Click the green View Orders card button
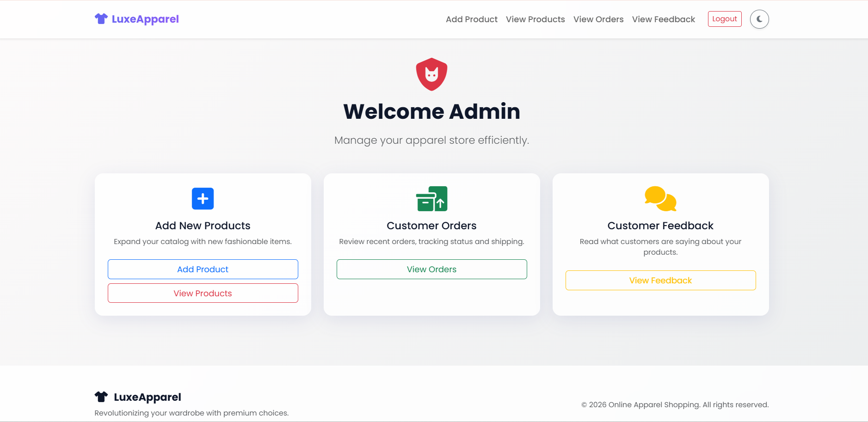 click(x=432, y=269)
